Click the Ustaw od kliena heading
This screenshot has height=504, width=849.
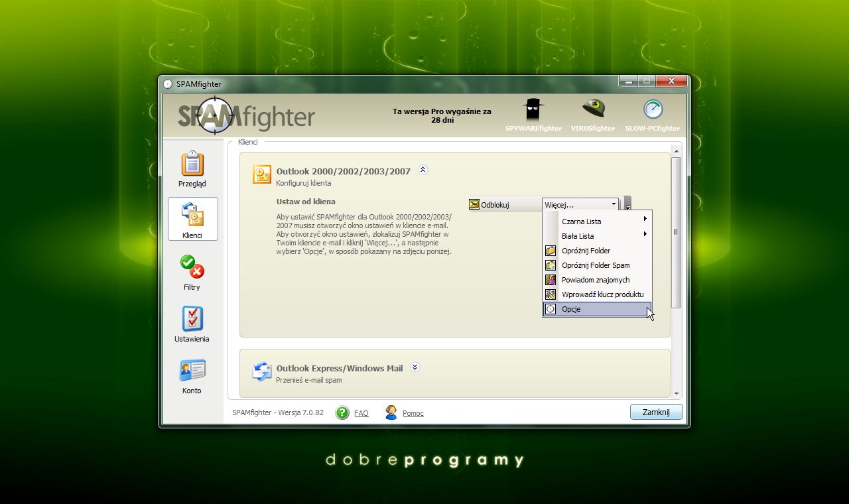pos(306,201)
